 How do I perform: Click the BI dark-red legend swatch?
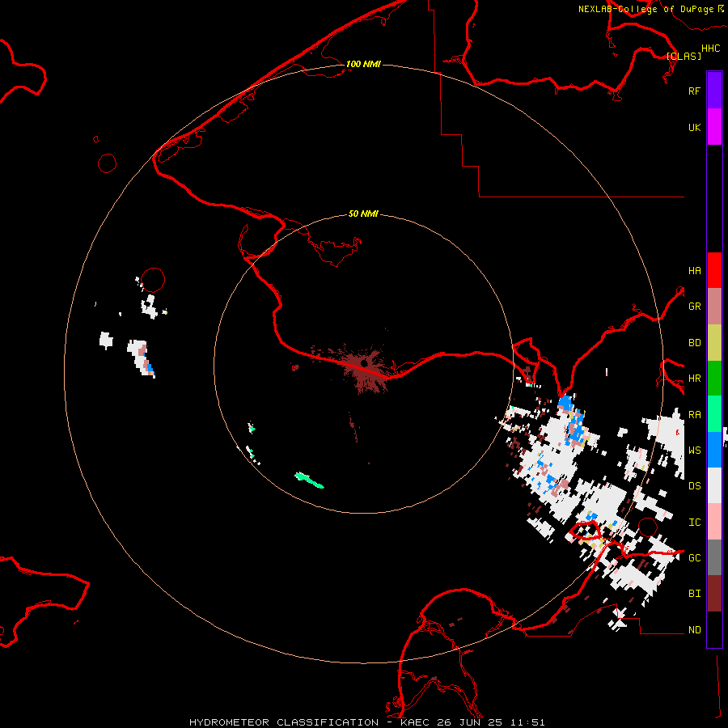[x=714, y=594]
